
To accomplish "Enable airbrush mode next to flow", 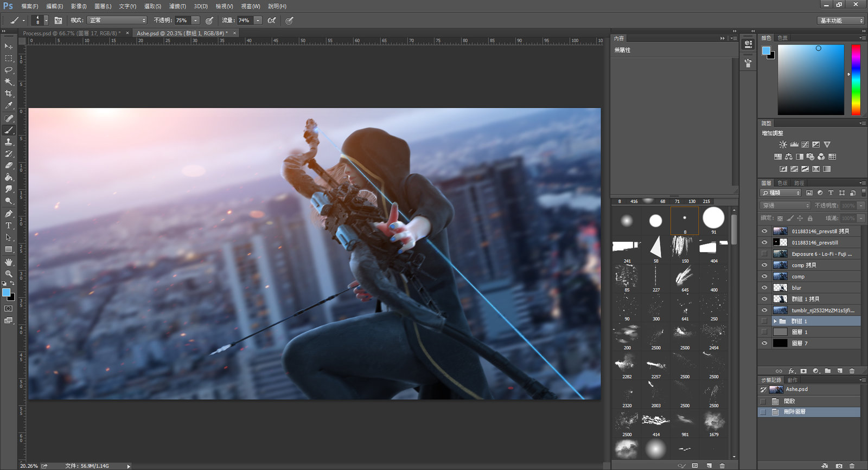I will tap(272, 20).
